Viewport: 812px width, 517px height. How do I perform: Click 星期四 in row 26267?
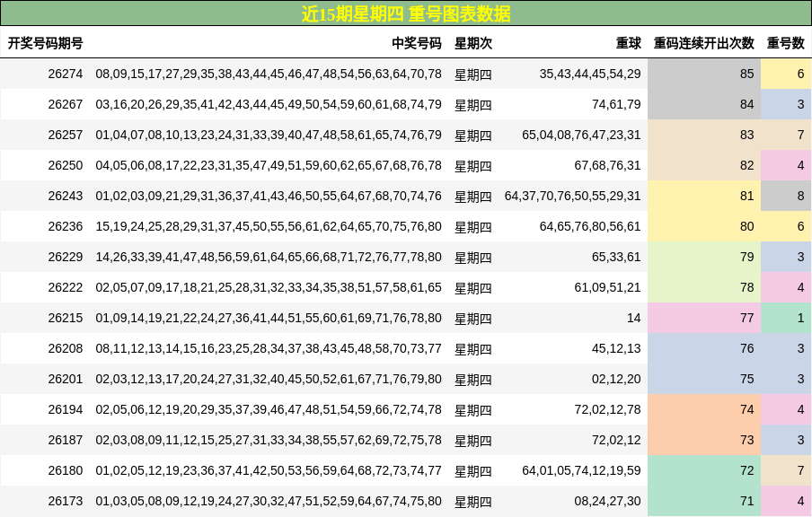473,105
